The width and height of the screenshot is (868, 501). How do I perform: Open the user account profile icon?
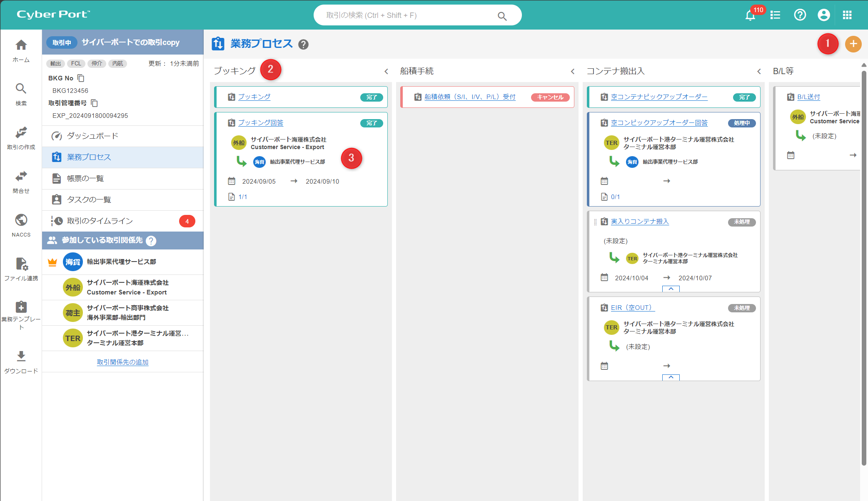point(823,15)
